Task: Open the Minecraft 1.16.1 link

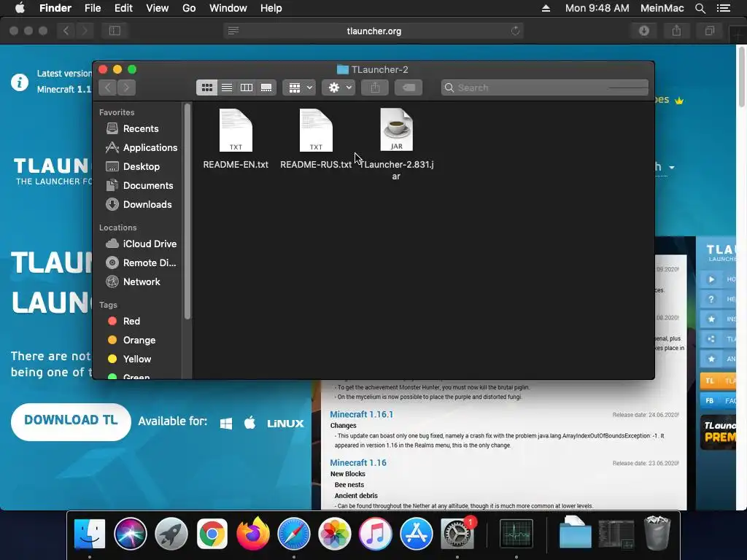Action: (362, 414)
